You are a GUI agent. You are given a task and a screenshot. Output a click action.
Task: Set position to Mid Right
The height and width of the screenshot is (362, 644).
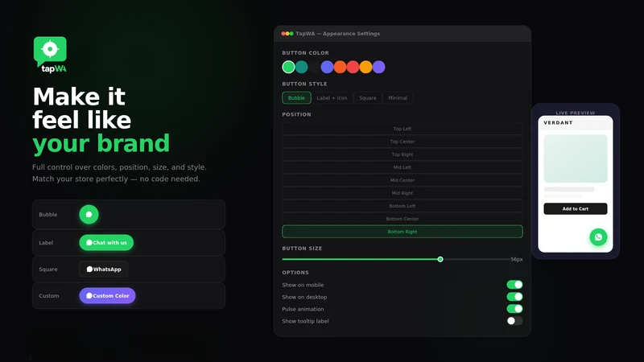click(x=402, y=193)
